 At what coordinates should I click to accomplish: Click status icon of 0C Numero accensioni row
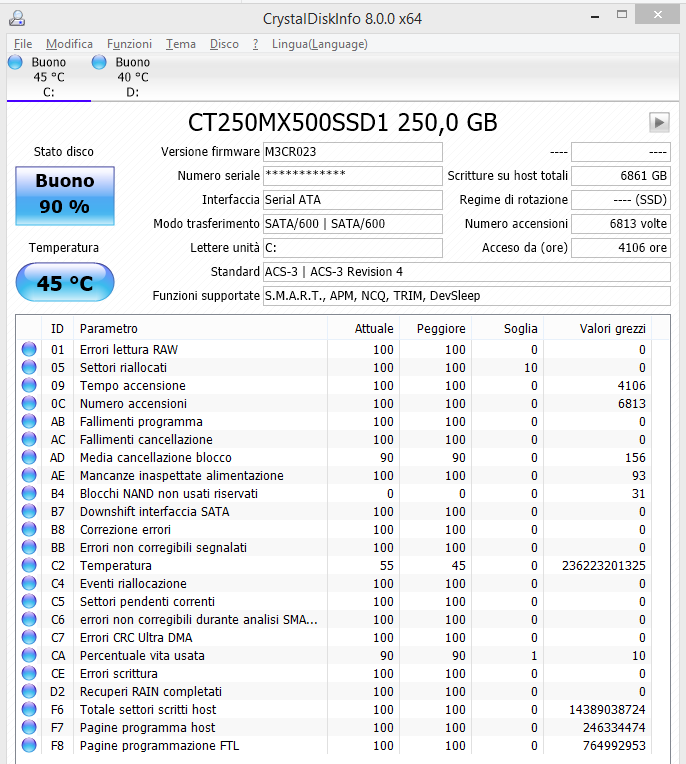(x=29, y=403)
